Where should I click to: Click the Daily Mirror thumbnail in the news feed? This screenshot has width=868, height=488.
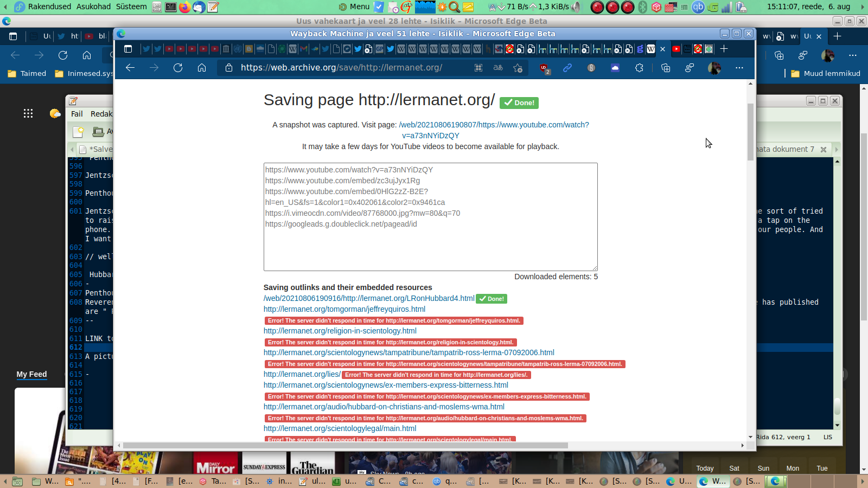tap(216, 463)
